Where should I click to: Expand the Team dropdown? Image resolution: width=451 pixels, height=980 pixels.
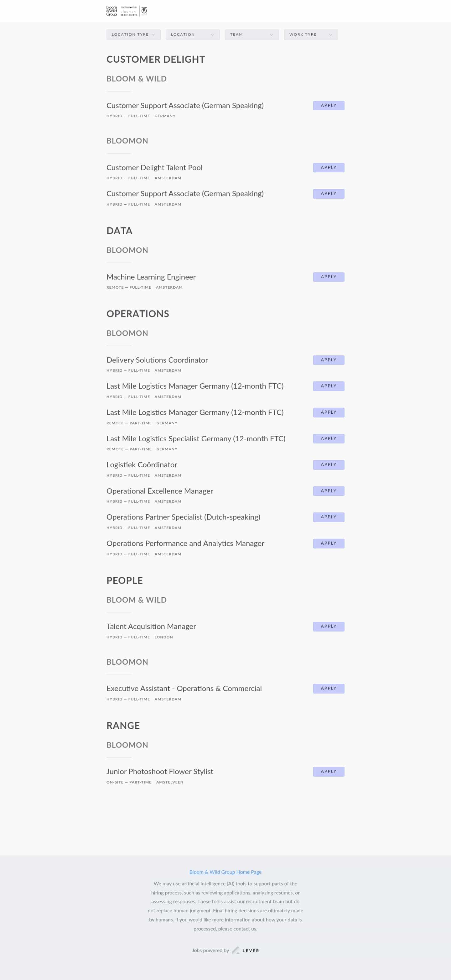point(251,34)
